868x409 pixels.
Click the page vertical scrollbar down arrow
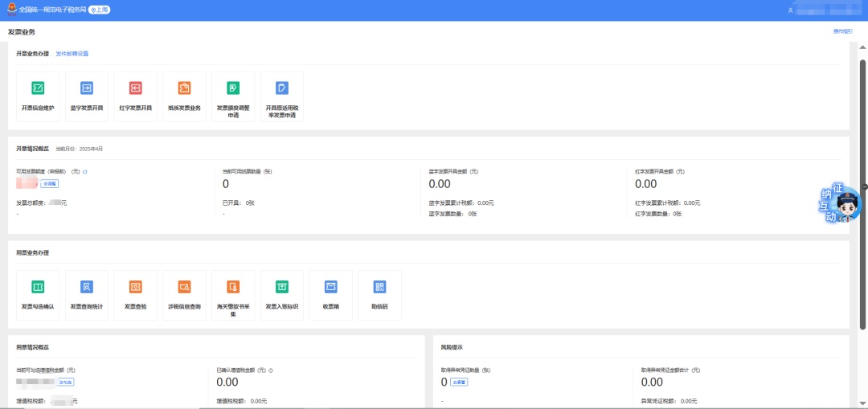pyautogui.click(x=863, y=404)
